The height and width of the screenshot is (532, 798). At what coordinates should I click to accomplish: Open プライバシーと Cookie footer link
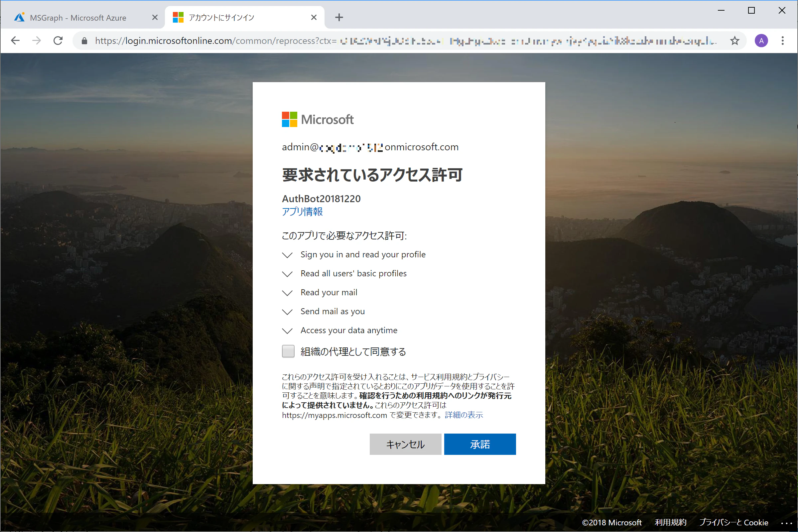pyautogui.click(x=733, y=522)
